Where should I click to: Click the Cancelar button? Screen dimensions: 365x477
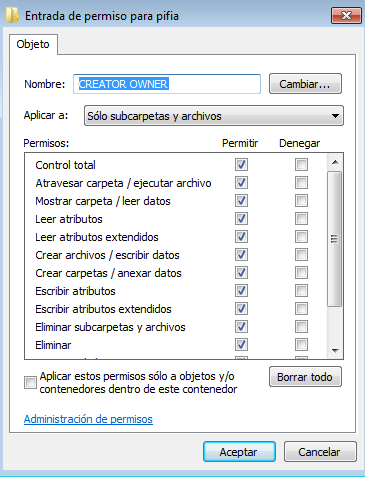click(x=320, y=452)
